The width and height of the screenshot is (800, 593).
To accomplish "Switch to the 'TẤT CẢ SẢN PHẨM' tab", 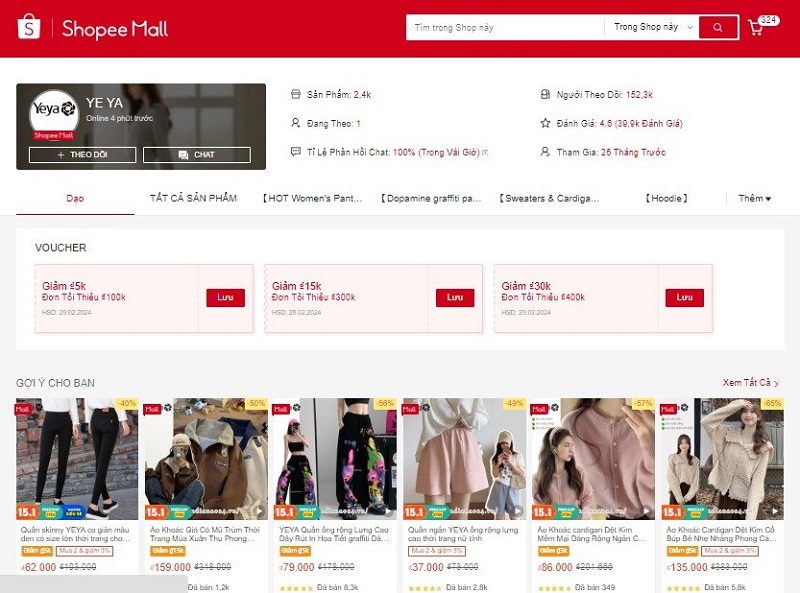I will pyautogui.click(x=193, y=198).
